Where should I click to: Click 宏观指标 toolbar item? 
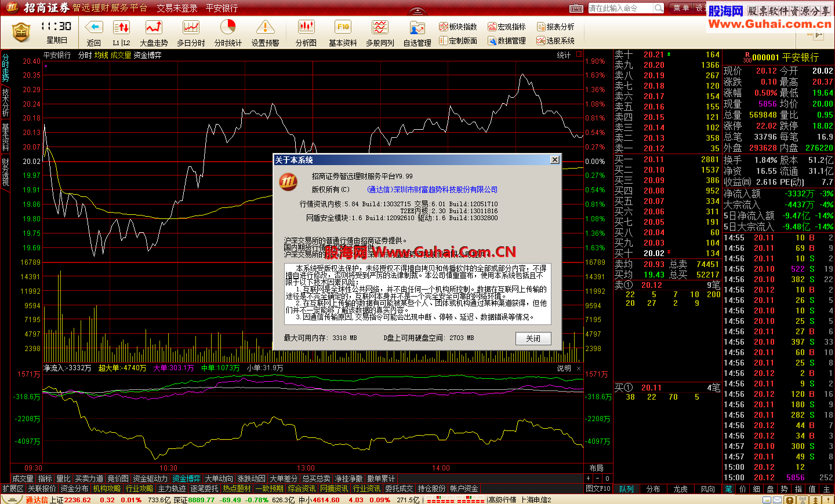[507, 27]
